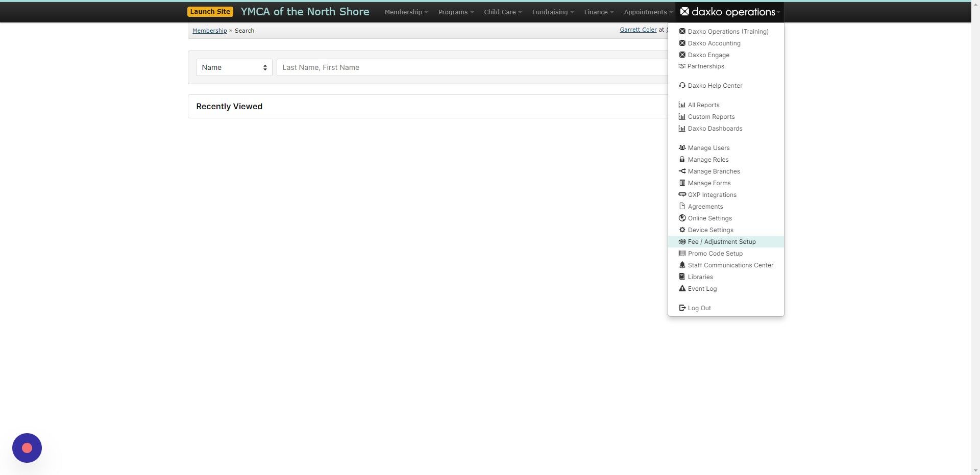Select Partnerships in the menu
Viewport: 980px width, 475px height.
point(726,66)
